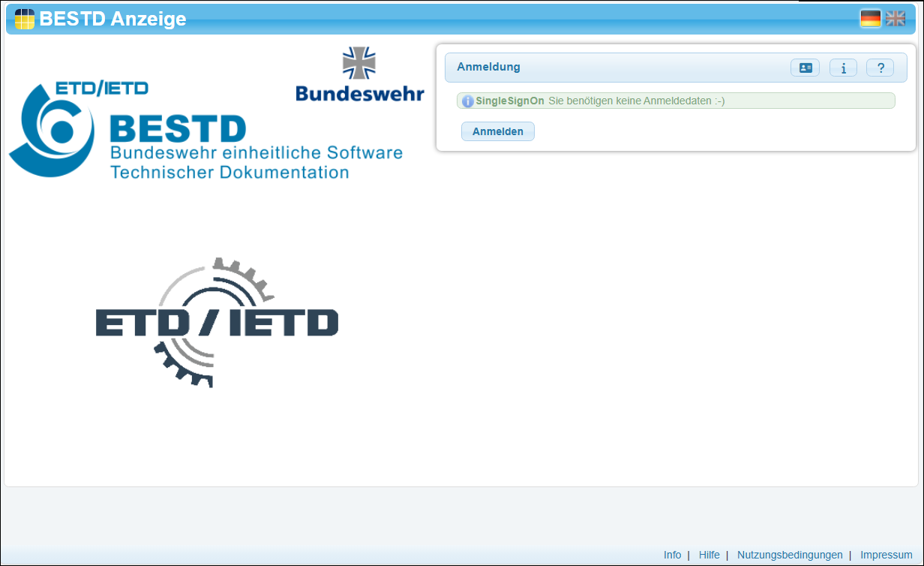
Task: Open the Hilfe footer link
Action: click(709, 555)
